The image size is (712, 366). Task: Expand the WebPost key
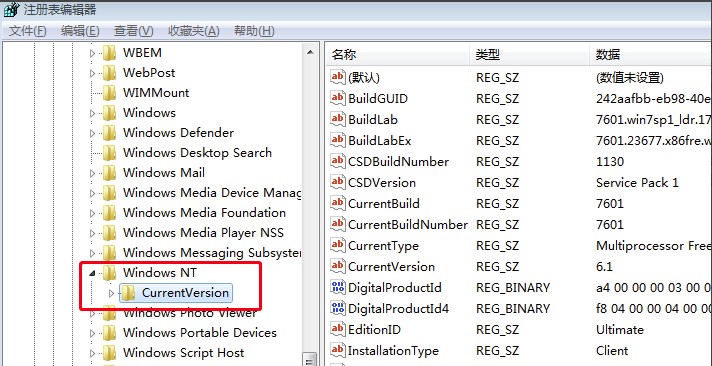[x=93, y=73]
